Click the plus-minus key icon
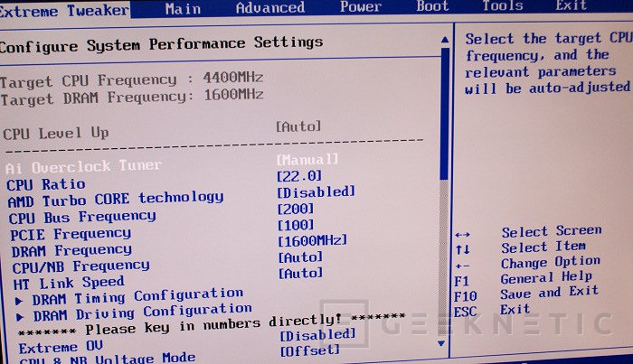Image resolution: width=633 pixels, height=364 pixels. coord(462,266)
